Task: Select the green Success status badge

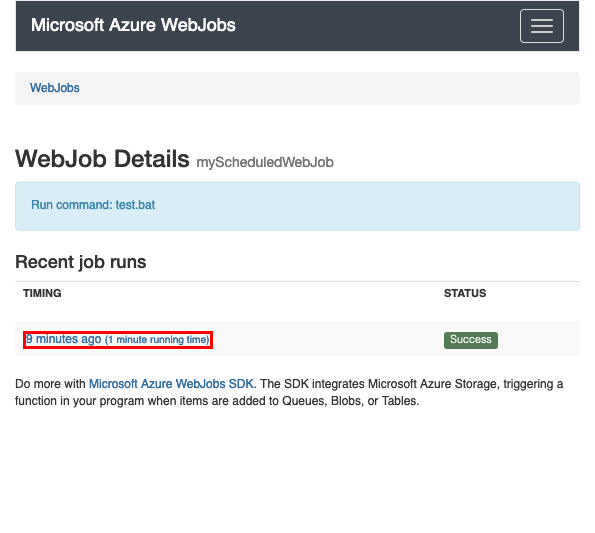Action: pos(471,340)
